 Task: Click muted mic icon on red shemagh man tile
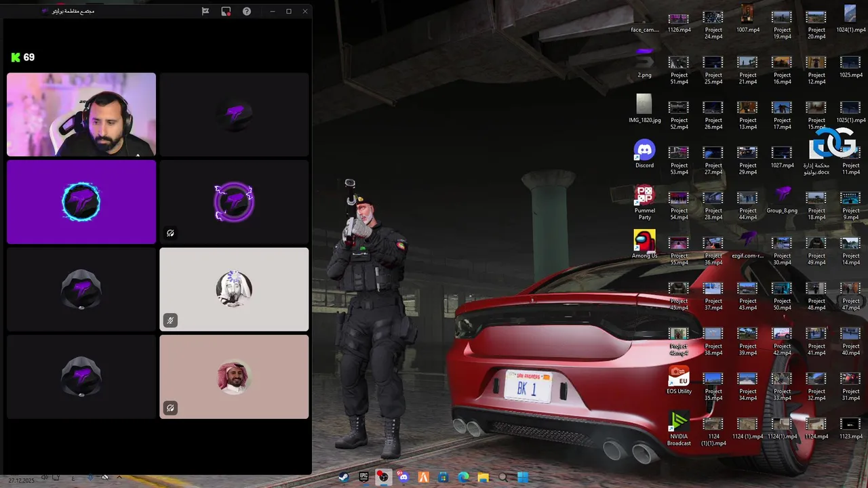click(x=170, y=408)
